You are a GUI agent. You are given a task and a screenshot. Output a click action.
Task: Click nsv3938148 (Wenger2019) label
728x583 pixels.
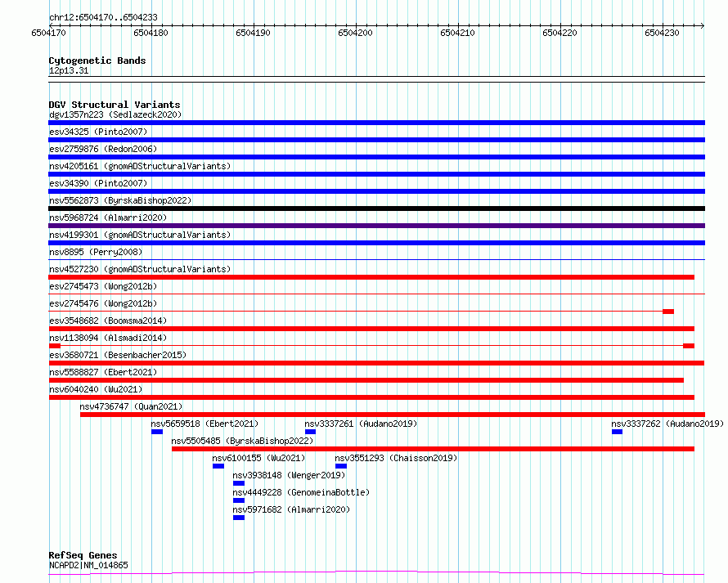289,475
